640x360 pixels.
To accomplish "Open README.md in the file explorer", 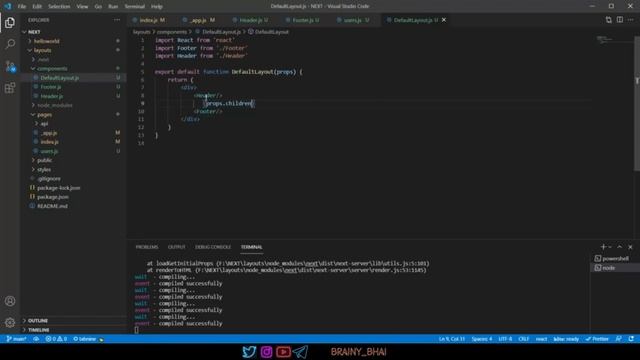I will [52, 206].
